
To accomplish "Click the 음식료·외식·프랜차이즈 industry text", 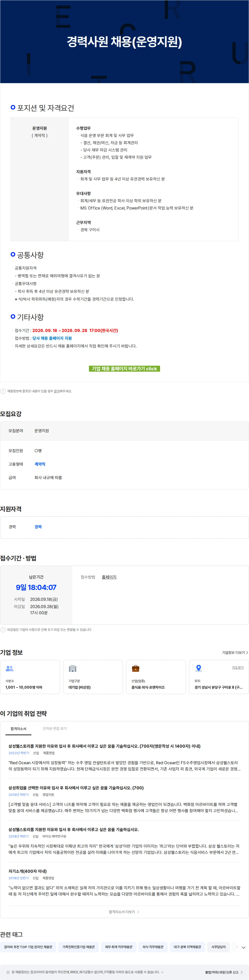I will (148, 687).
